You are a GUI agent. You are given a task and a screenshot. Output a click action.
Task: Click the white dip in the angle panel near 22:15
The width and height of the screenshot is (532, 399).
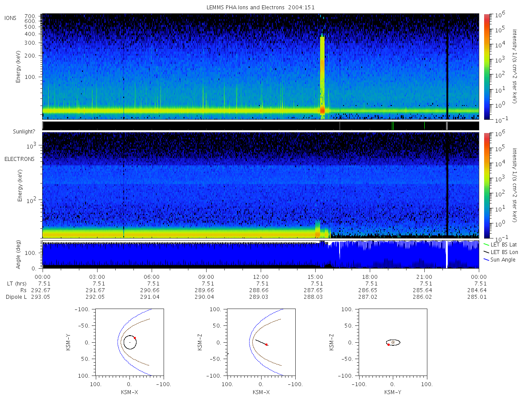[446, 255]
